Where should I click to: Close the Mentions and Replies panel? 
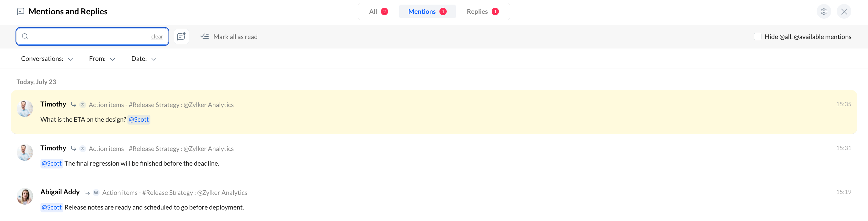click(844, 11)
